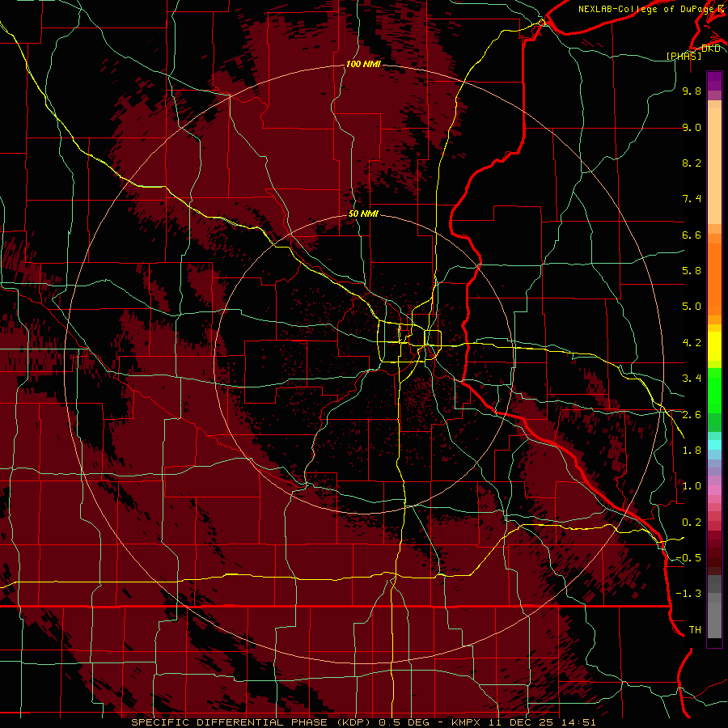The height and width of the screenshot is (728, 728).
Task: Click the 8.2 scale value
Action: coord(692,163)
